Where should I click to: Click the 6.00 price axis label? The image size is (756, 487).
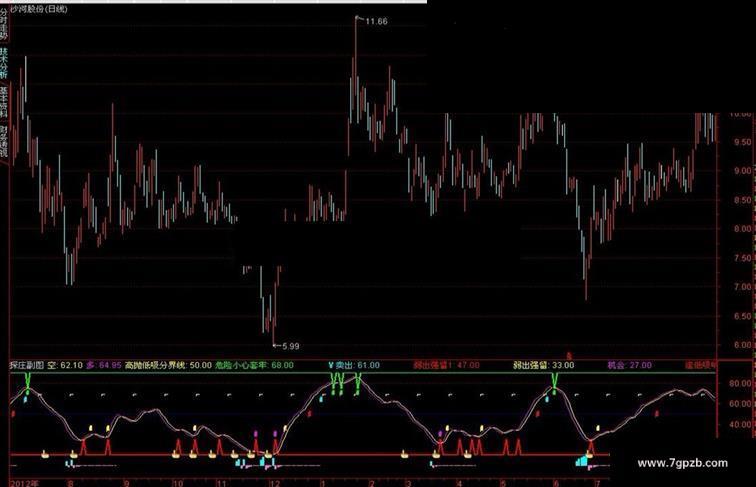coord(742,345)
